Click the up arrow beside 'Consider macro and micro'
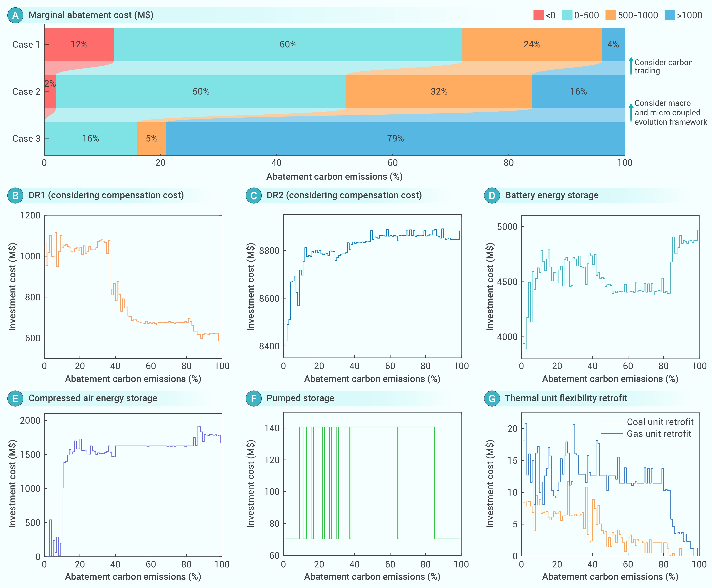This screenshot has height=588, width=712. [631, 112]
